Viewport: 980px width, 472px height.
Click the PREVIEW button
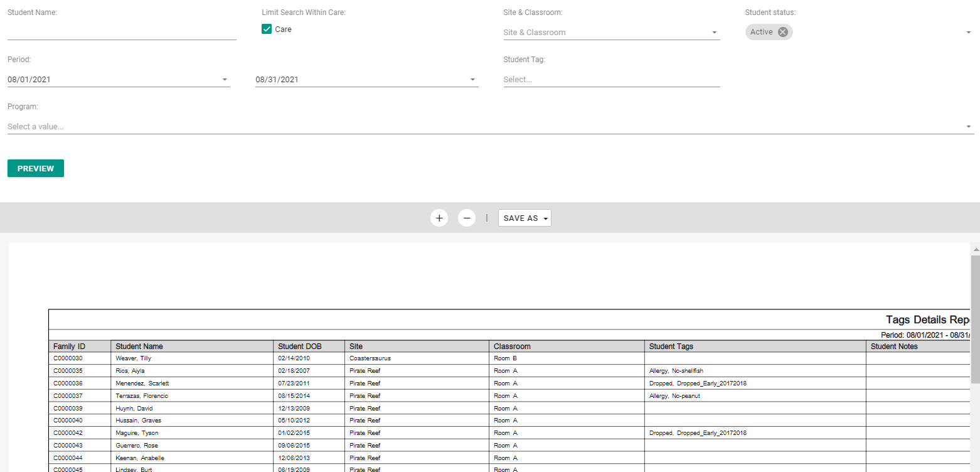36,168
